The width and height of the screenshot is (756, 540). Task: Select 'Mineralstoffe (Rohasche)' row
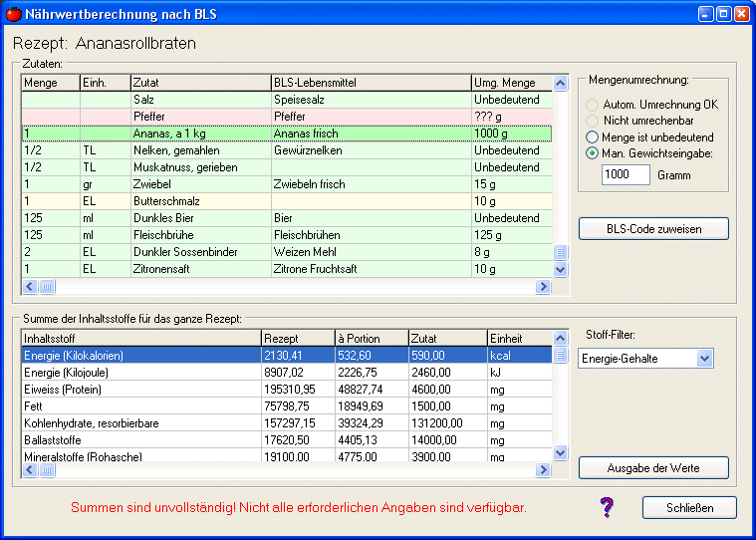(287, 455)
